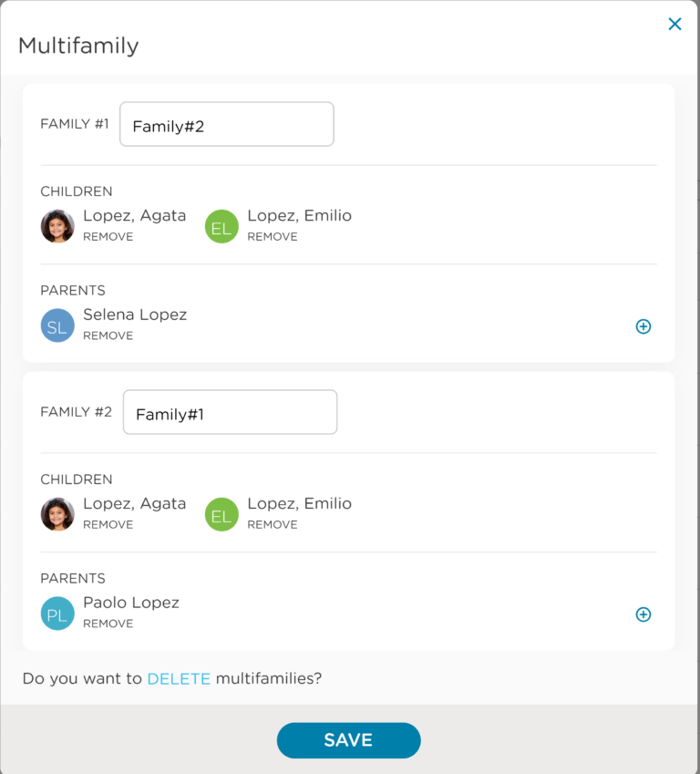Viewport: 700px width, 774px height.
Task: Click the Family #1 name input field
Action: [227, 125]
